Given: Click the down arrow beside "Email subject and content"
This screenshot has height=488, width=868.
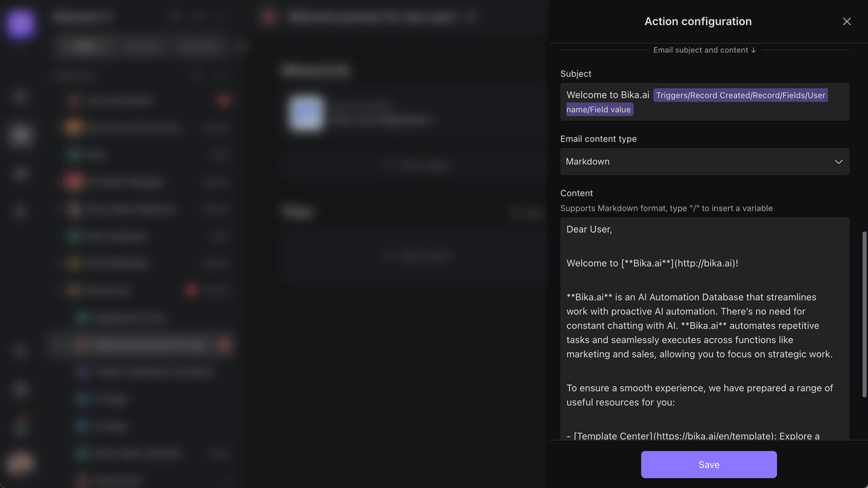Looking at the screenshot, I should click(x=753, y=50).
